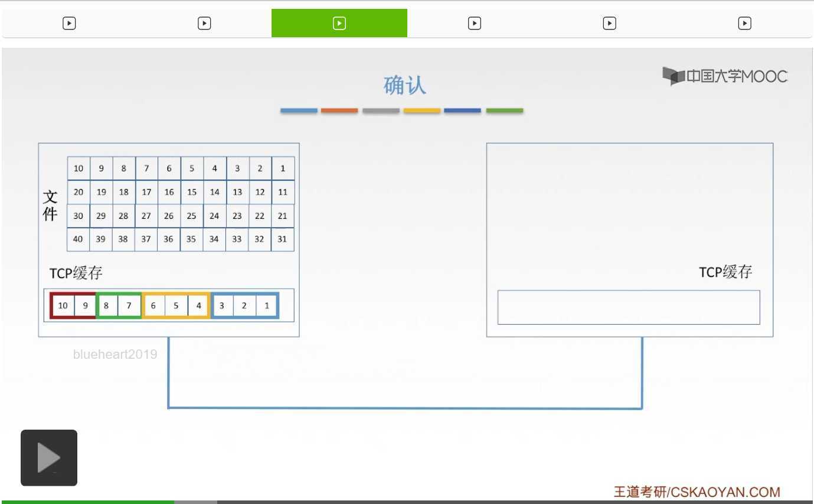Screen dimensions: 814x504
Task: Click file grid cell 40
Action: coord(79,239)
